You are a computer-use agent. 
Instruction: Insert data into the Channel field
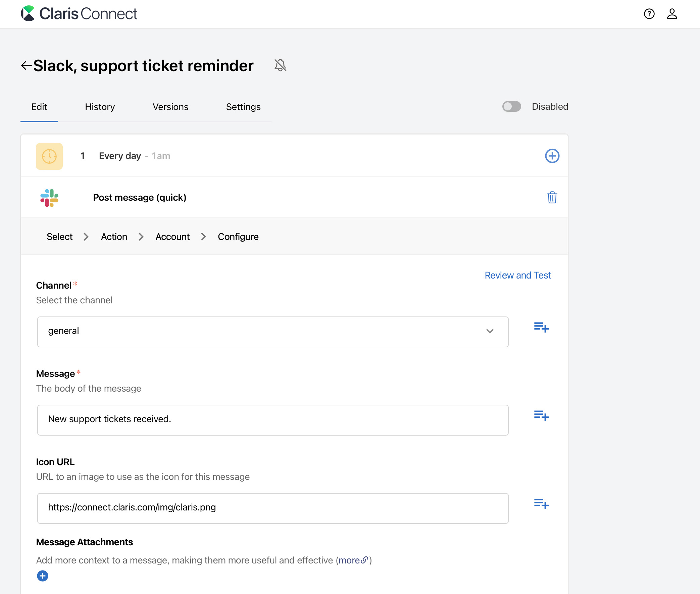point(541,327)
